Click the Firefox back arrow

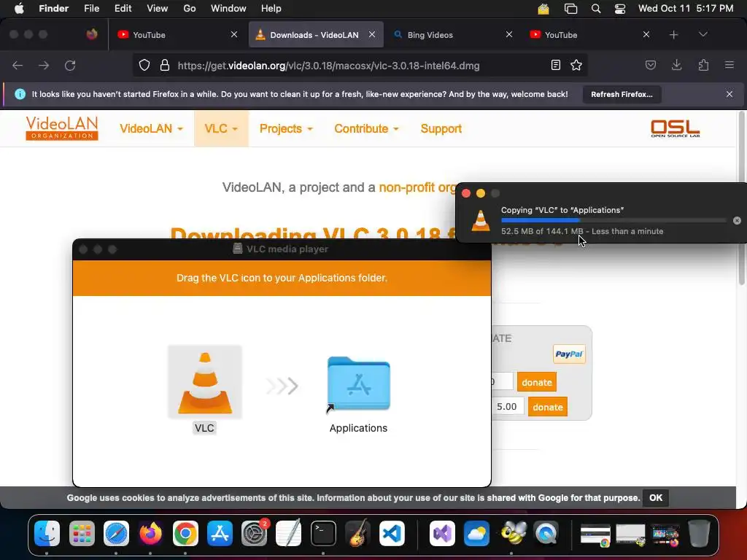tap(18, 66)
